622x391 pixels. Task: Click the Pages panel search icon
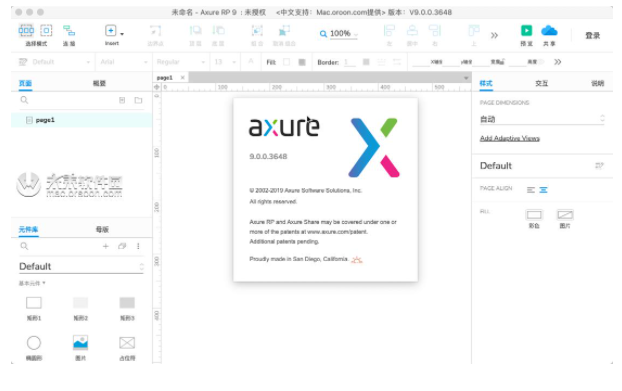click(x=24, y=100)
